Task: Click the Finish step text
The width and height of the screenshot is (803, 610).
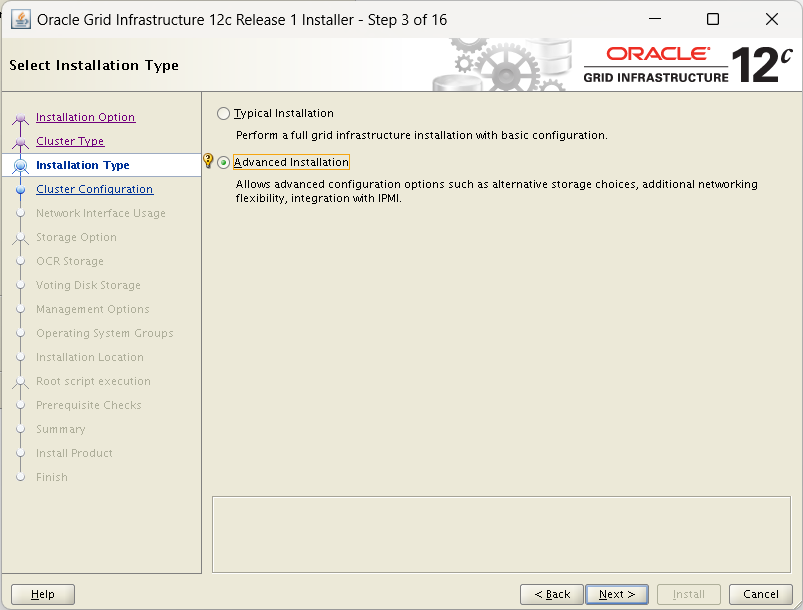Action: pyautogui.click(x=52, y=477)
